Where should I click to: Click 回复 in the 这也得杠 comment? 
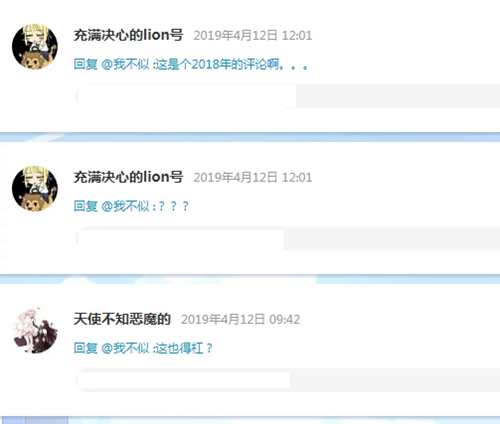[86, 348]
